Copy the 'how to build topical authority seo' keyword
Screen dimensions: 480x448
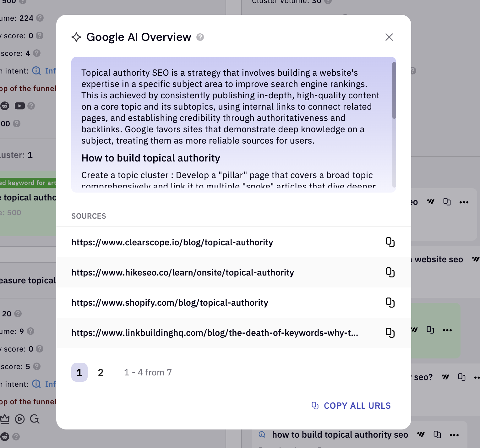coord(437,434)
